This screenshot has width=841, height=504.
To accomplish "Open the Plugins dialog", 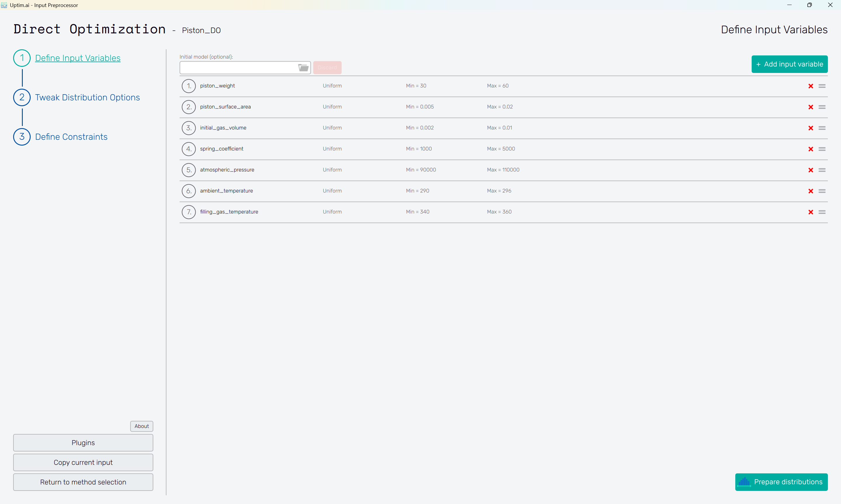I will (83, 443).
